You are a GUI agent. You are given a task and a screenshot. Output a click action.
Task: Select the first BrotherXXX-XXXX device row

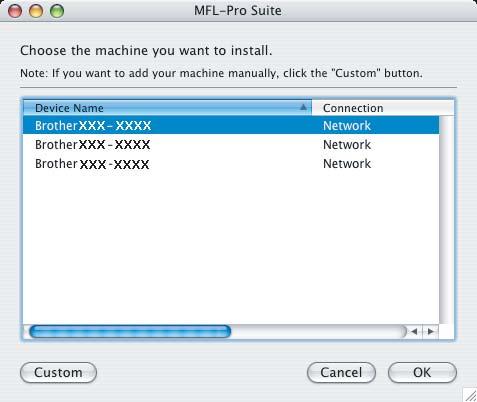pos(231,125)
